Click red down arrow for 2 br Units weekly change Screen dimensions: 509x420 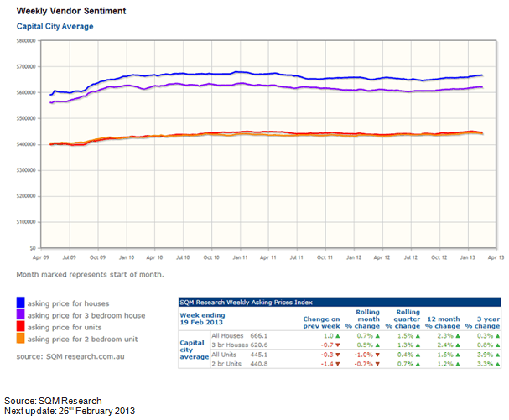[336, 365]
